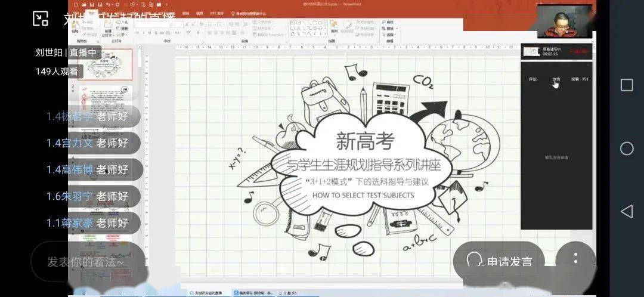Click the Undo arrow in the quick access toolbar
The width and height of the screenshot is (644, 297).
(107, 4)
